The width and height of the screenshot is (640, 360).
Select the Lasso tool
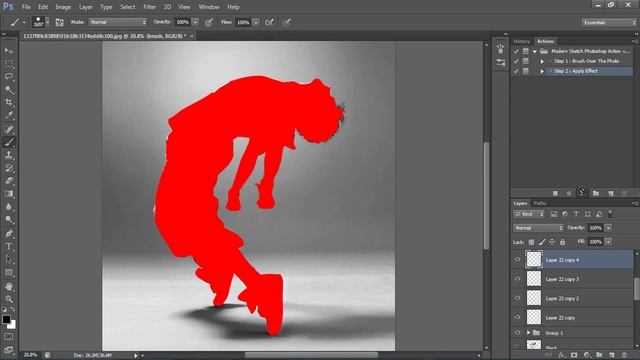(x=9, y=77)
